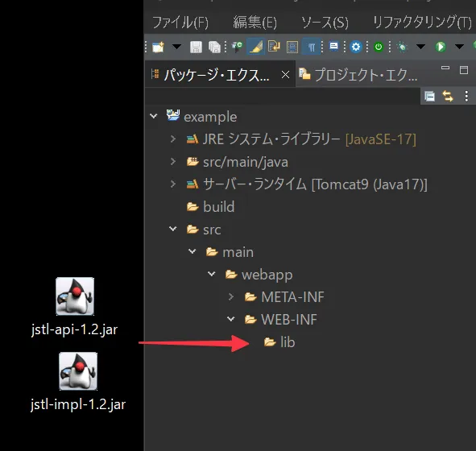Viewport: 476px width, 451px height.
Task: Switch to the プロジェクト・エクスプローラー tab
Action: click(x=358, y=74)
